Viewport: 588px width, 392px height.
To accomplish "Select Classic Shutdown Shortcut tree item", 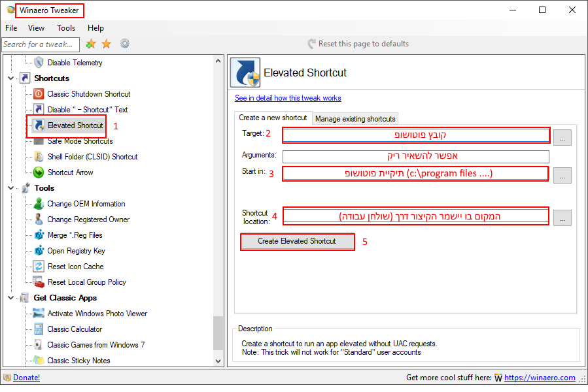I will [x=89, y=94].
